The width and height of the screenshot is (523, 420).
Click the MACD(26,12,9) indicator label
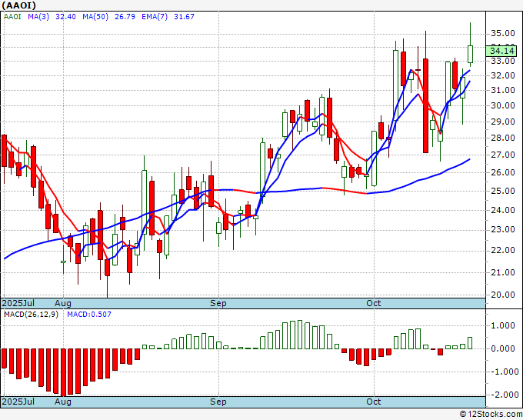31,315
